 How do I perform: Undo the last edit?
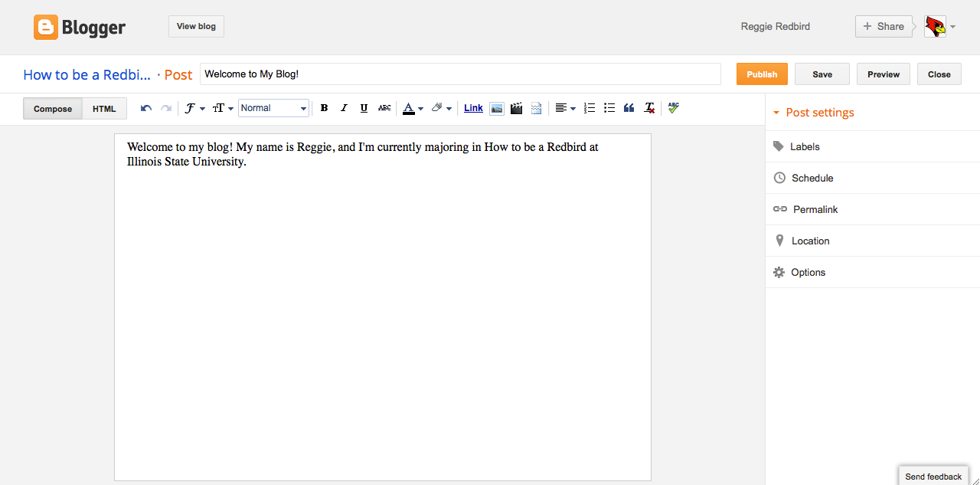[145, 108]
